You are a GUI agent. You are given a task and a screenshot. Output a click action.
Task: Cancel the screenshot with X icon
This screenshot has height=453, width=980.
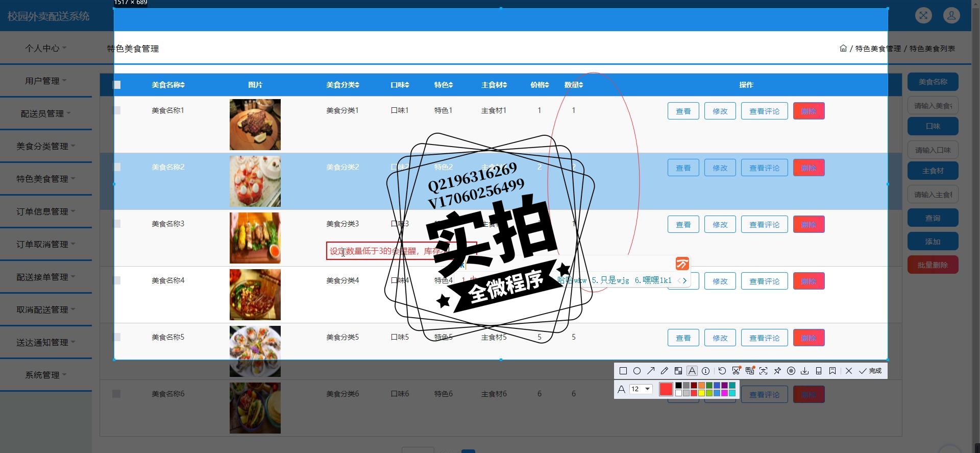pos(849,371)
